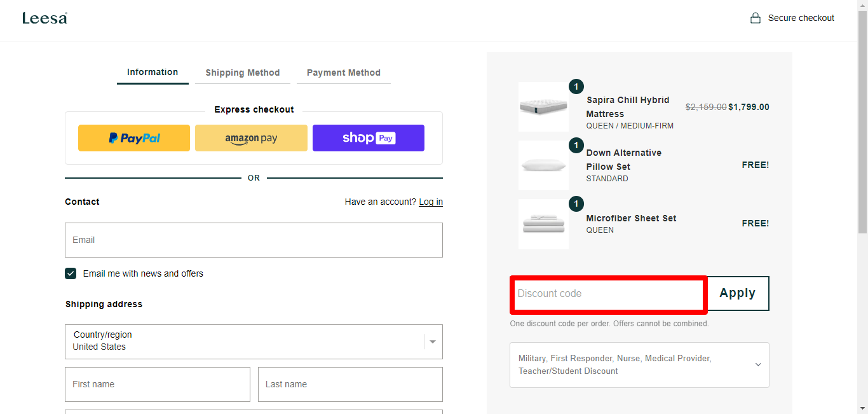Click quantity badge on mattress item

tap(576, 86)
